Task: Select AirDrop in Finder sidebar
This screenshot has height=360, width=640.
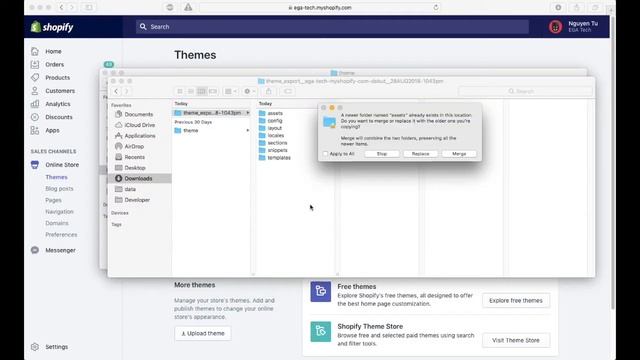Action: (134, 146)
